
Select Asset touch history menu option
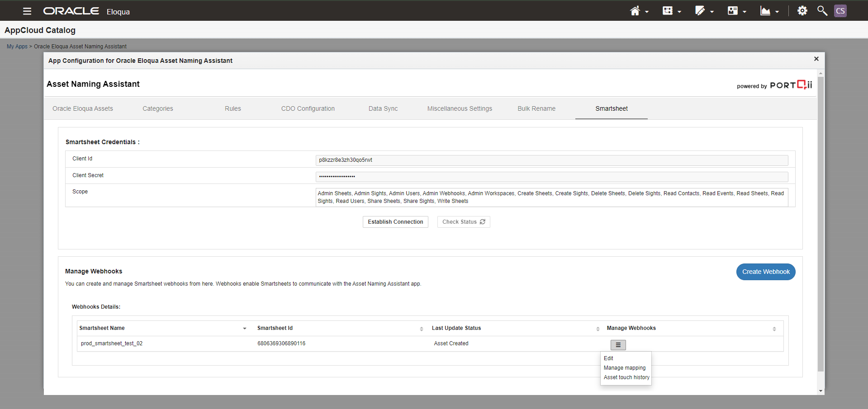tap(626, 377)
